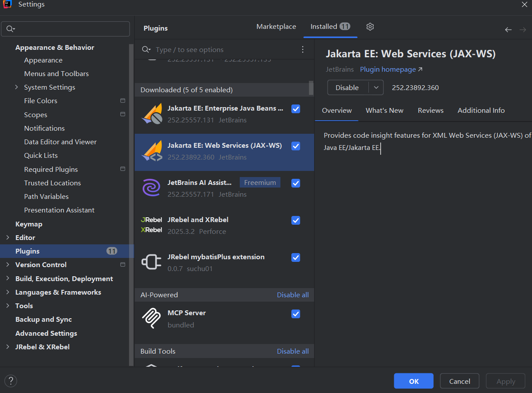Click Disable all for AI-Powered plugins
The width and height of the screenshot is (532, 393).
(x=293, y=295)
